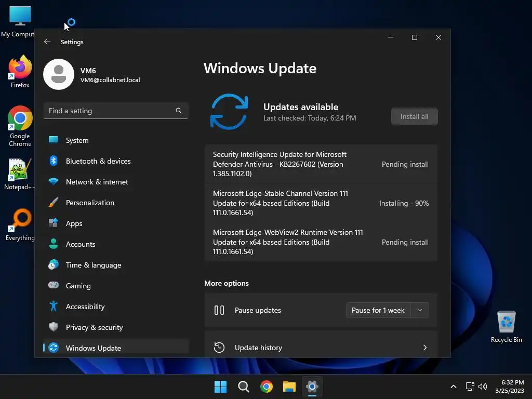The width and height of the screenshot is (532, 399).
Task: Click the Settings gear on taskbar
Action: 312,387
